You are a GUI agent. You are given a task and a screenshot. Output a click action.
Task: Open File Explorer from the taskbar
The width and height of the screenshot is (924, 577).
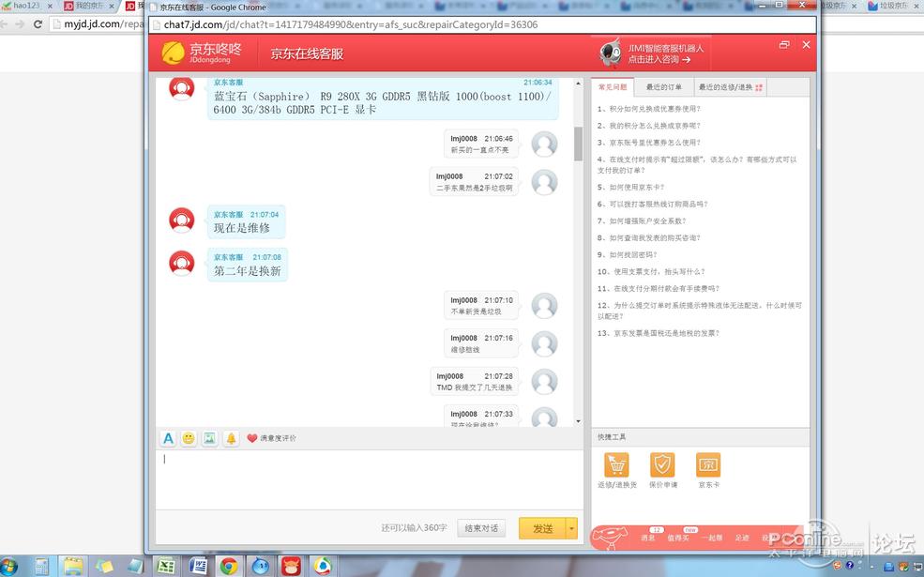(x=73, y=567)
